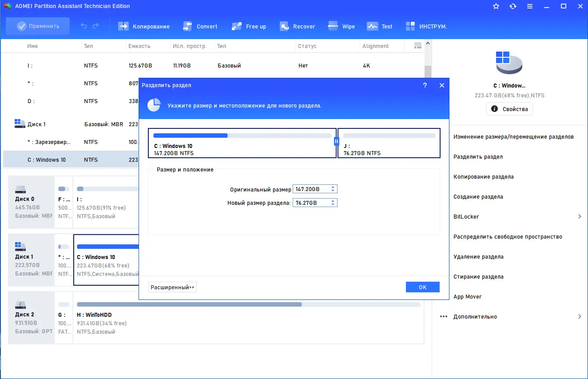The width and height of the screenshot is (588, 379).
Task: Click the Диск 2 disk icon block
Action: click(x=31, y=318)
